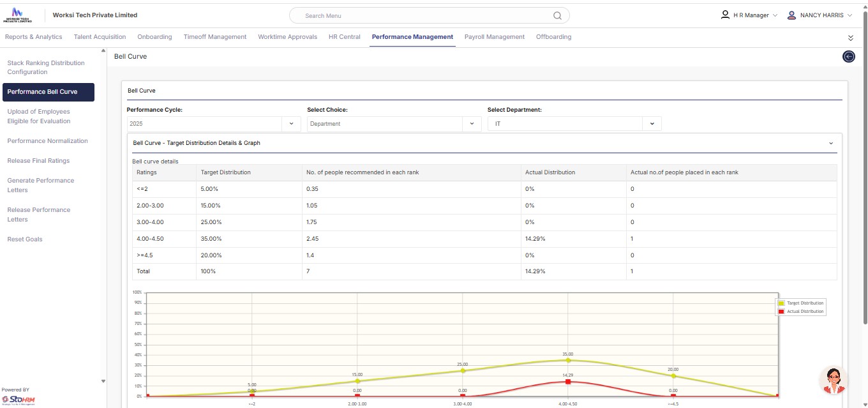Image resolution: width=868 pixels, height=408 pixels.
Task: Click the circular back arrow icon
Action: [x=849, y=57]
